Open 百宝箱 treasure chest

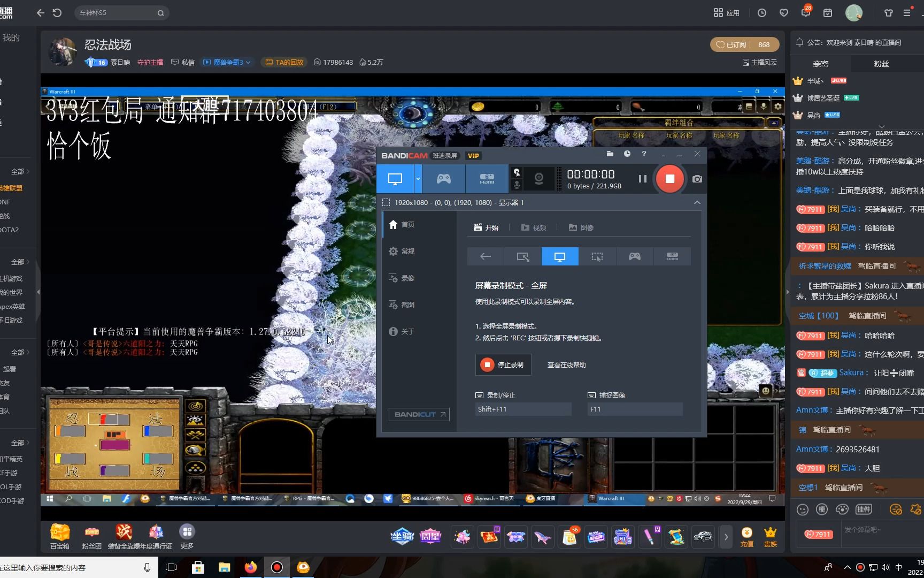(x=60, y=536)
